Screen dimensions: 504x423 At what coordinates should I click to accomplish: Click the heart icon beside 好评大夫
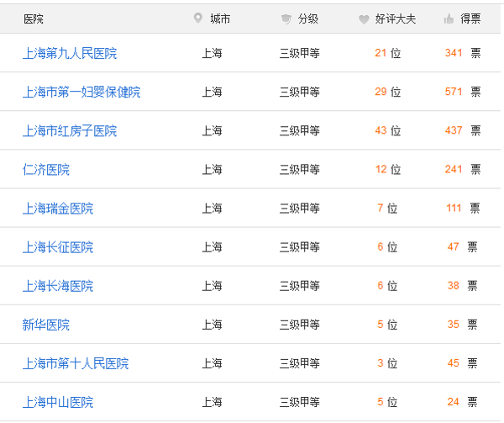[364, 19]
